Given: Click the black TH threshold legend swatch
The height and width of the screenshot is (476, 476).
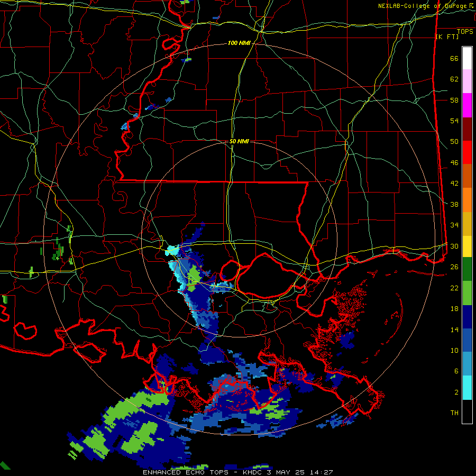Looking at the screenshot, I should [467, 411].
